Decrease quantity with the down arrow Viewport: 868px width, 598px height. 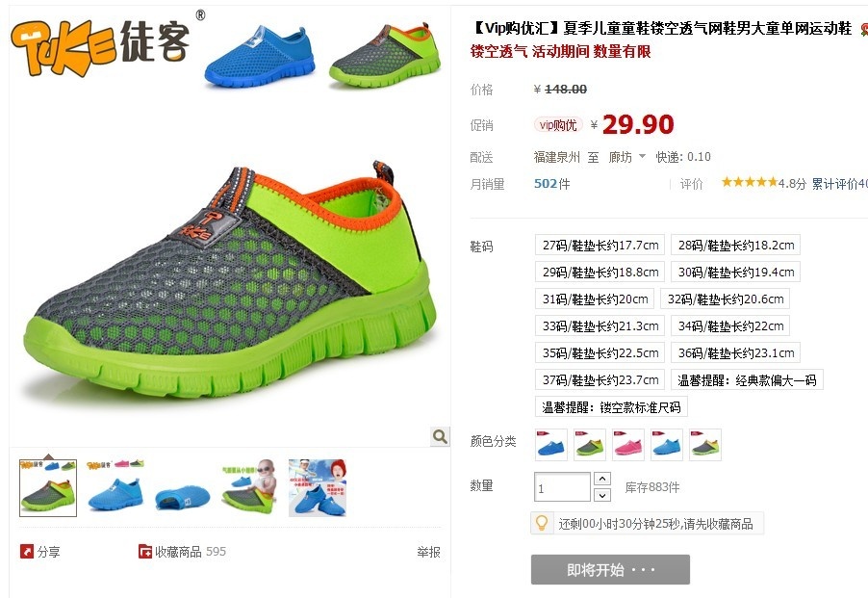602,494
